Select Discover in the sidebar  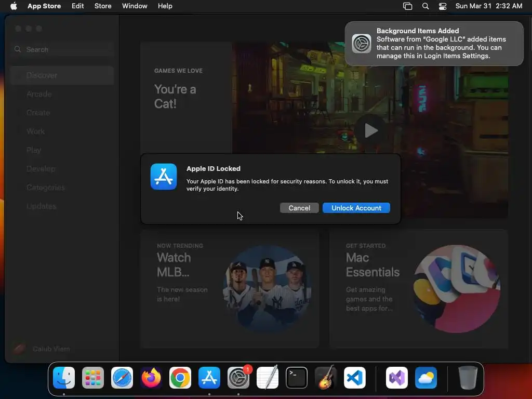click(62, 75)
